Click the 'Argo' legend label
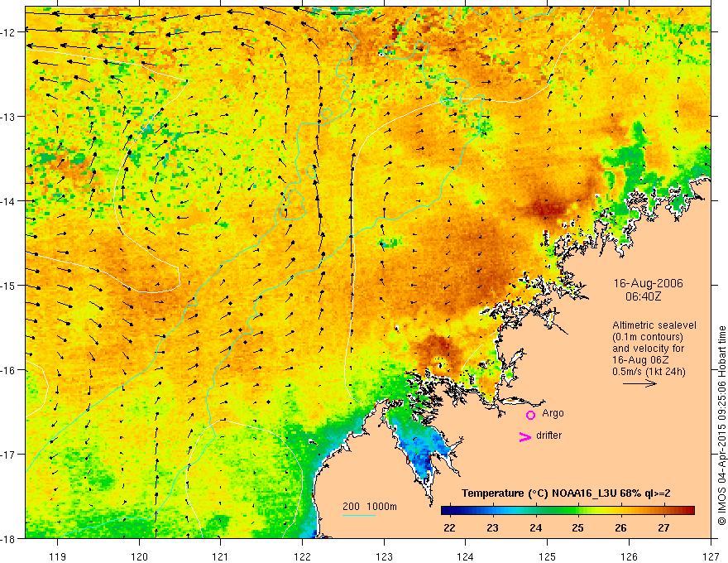 point(553,413)
